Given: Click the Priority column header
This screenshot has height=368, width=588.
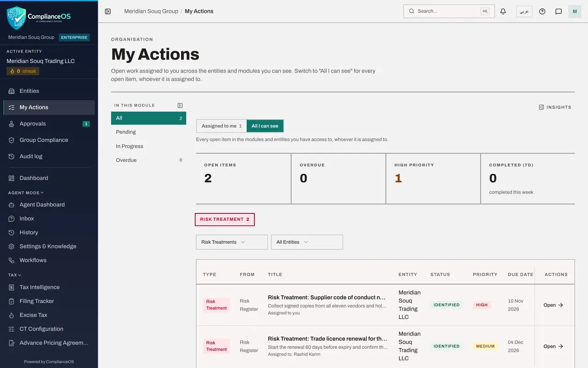Looking at the screenshot, I should tap(485, 275).
